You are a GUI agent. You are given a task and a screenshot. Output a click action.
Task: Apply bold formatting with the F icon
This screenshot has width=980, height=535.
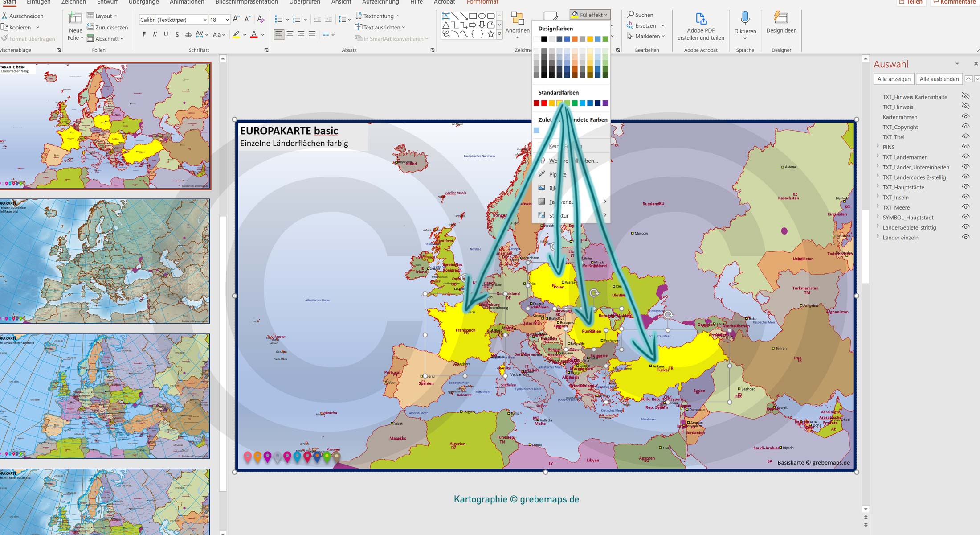coord(143,33)
